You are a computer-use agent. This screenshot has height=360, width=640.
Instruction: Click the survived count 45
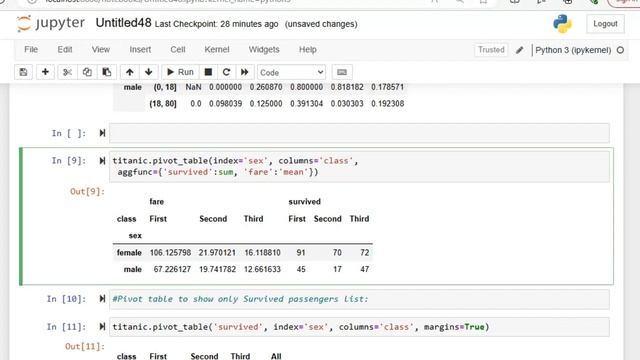301,269
